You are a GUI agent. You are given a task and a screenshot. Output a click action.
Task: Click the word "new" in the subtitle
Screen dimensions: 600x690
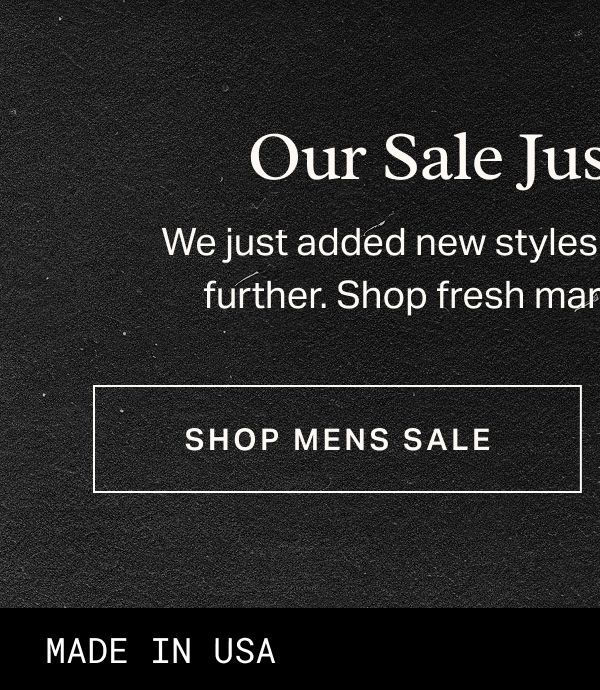(450, 245)
